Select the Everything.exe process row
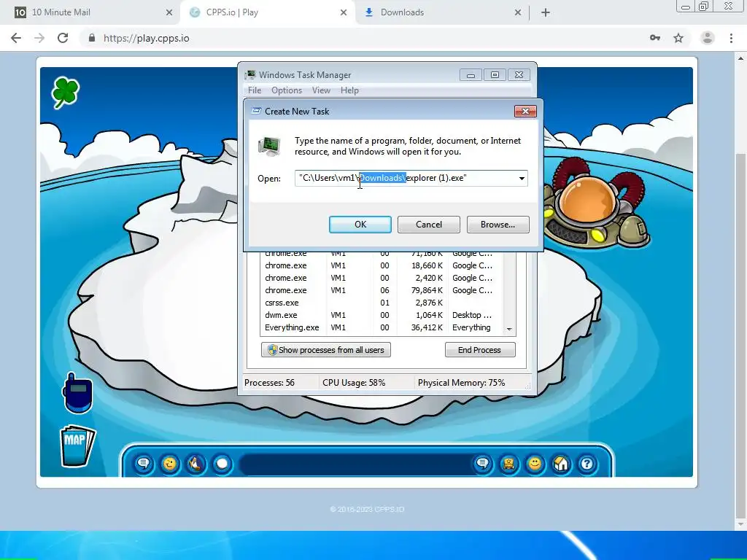This screenshot has height=560, width=747. point(381,327)
